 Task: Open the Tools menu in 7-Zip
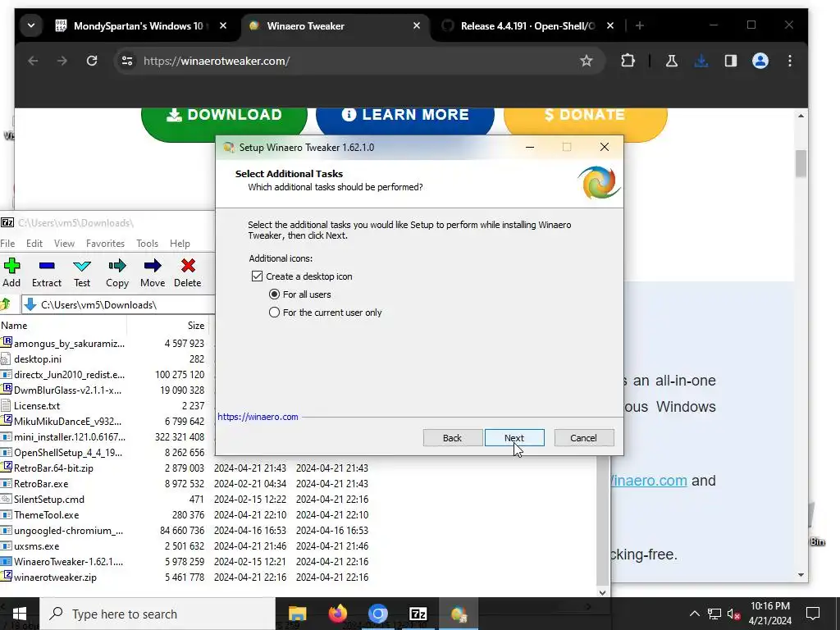tap(148, 243)
